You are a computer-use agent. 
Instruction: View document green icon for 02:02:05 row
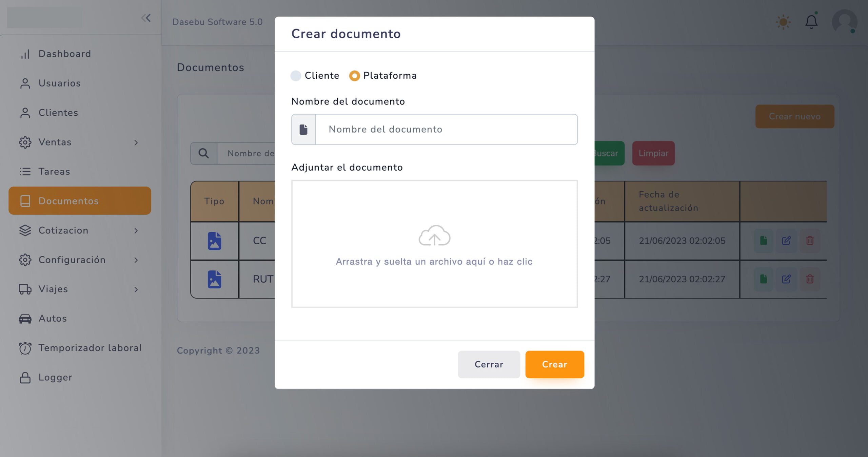coord(763,241)
